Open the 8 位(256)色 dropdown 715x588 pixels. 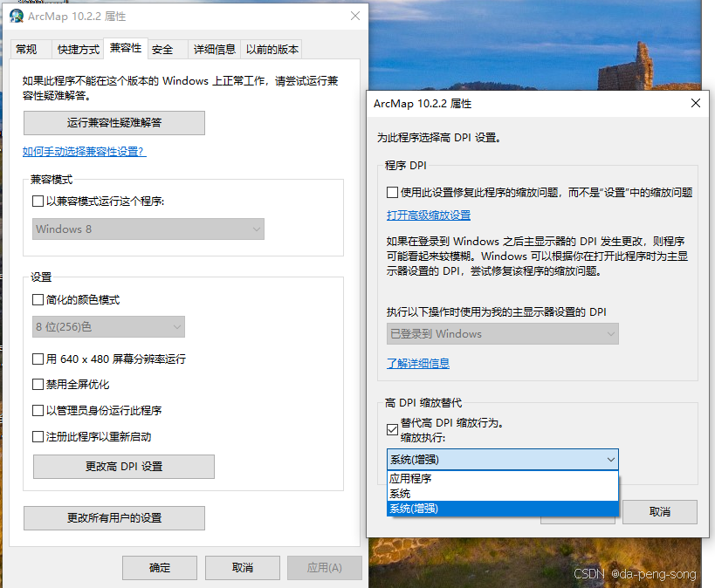[x=108, y=327]
